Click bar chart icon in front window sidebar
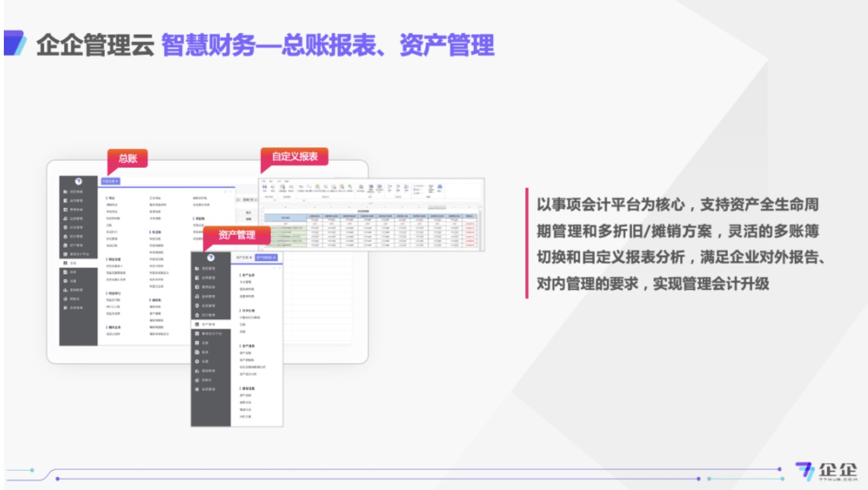The height and width of the screenshot is (490, 868). click(x=197, y=371)
